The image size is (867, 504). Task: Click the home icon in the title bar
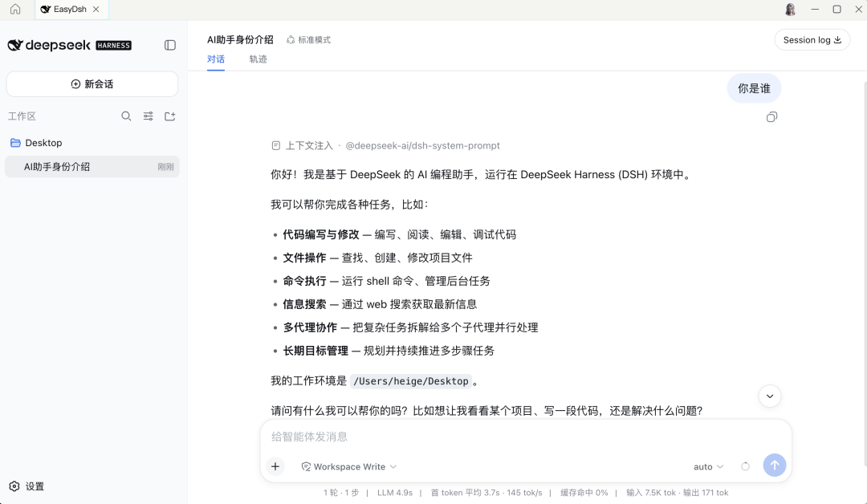(x=15, y=10)
